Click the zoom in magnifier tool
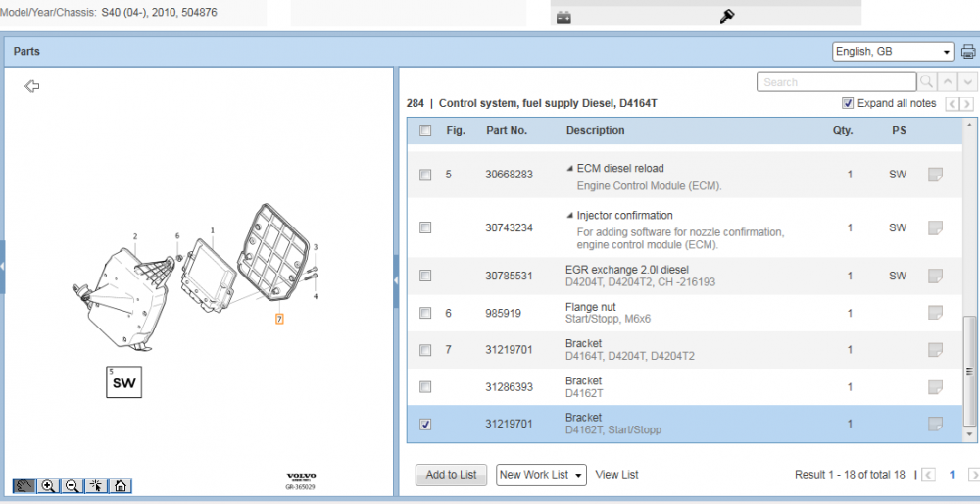The image size is (980, 504). click(48, 486)
